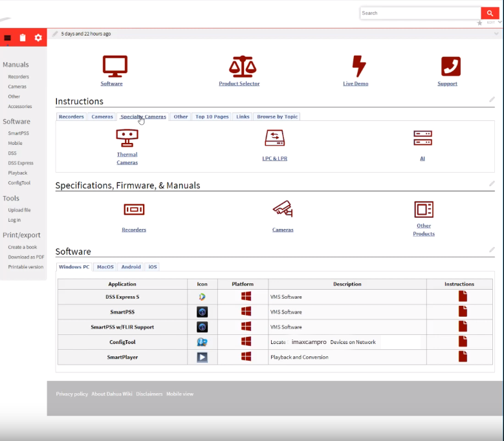This screenshot has width=504, height=441.
Task: Click Accessories in the Manuals sidebar
Action: coord(20,106)
